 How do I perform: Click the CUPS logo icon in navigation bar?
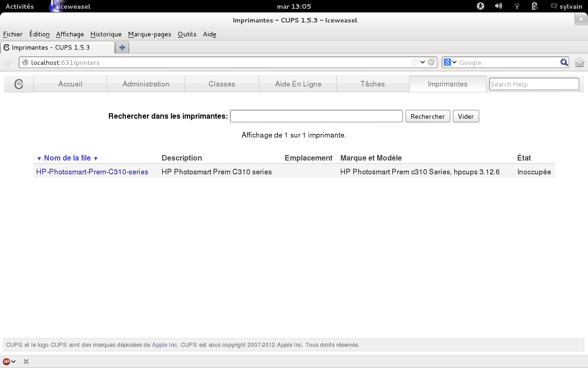(x=19, y=84)
